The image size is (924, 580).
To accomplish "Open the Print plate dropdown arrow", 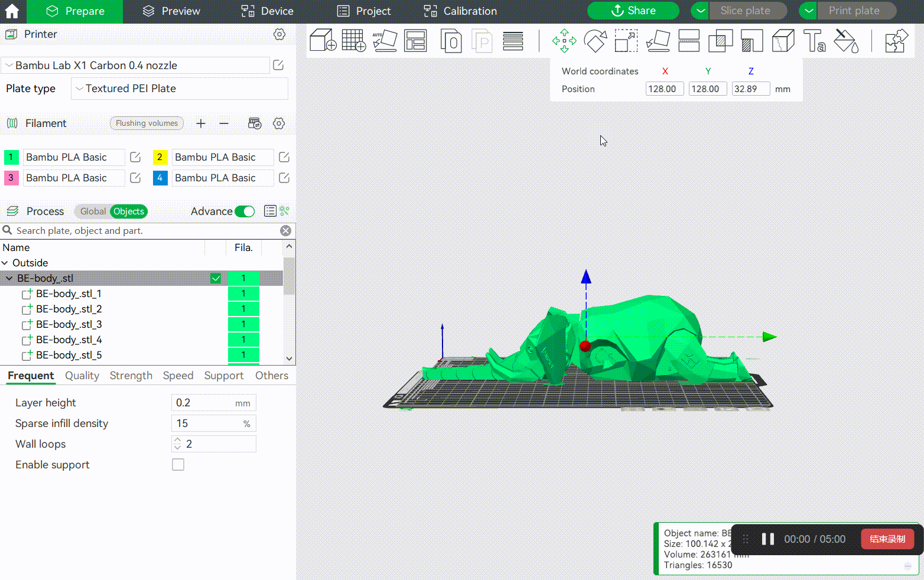I will pos(808,11).
